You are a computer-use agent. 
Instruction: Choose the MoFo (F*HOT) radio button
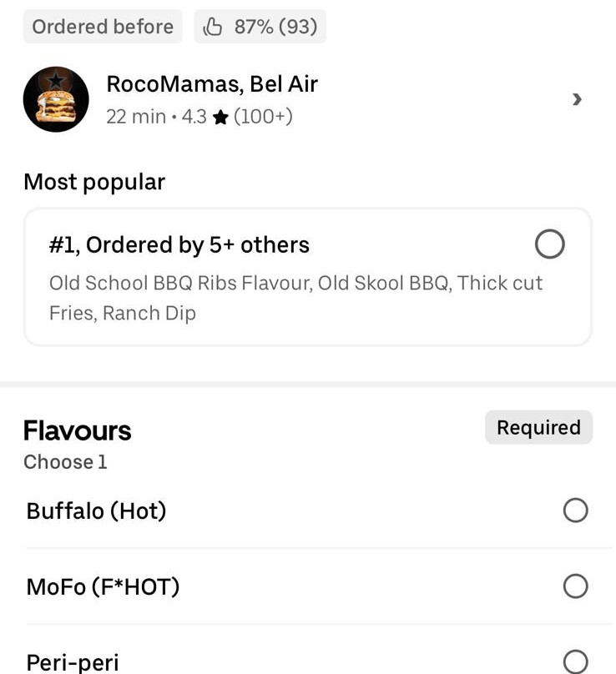coord(575,586)
